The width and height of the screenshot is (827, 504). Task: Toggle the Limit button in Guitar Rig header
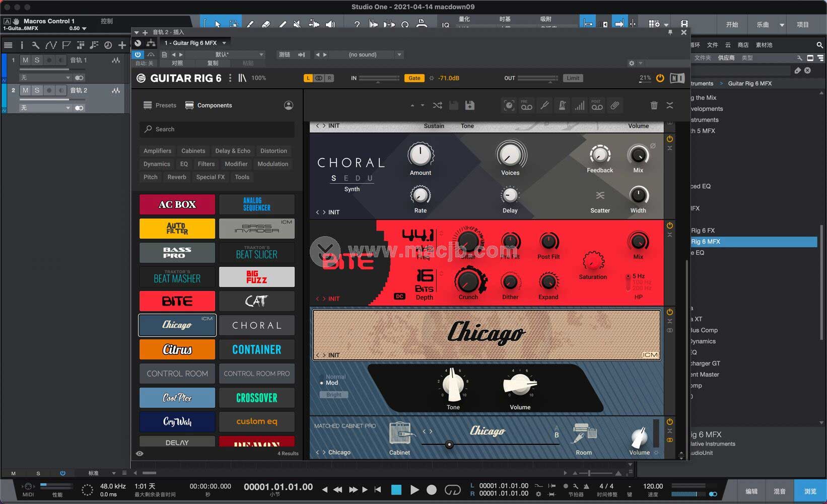tap(573, 78)
